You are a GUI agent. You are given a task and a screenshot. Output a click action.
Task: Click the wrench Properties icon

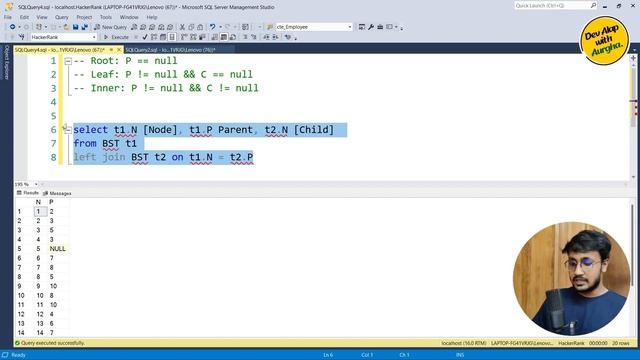point(371,27)
